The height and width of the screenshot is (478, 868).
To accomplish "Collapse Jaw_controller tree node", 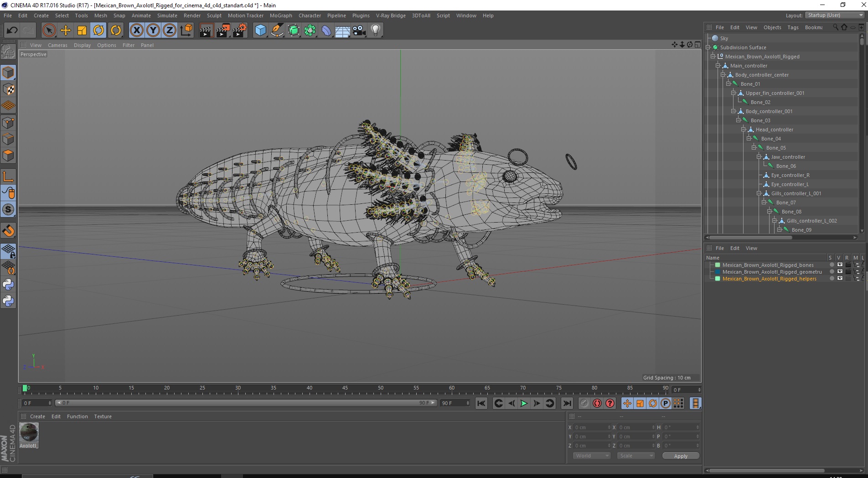I will coord(759,157).
